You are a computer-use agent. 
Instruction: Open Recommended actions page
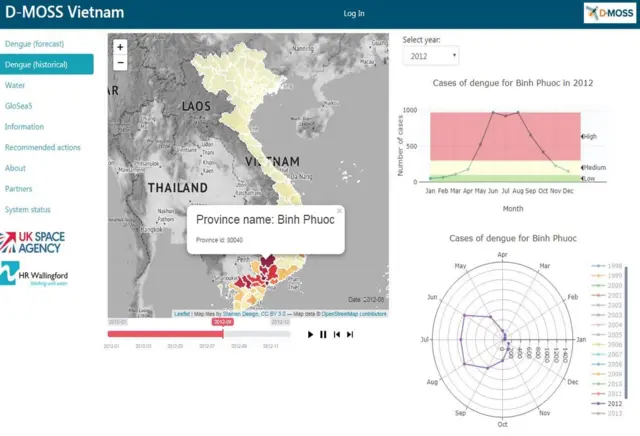[x=42, y=147]
